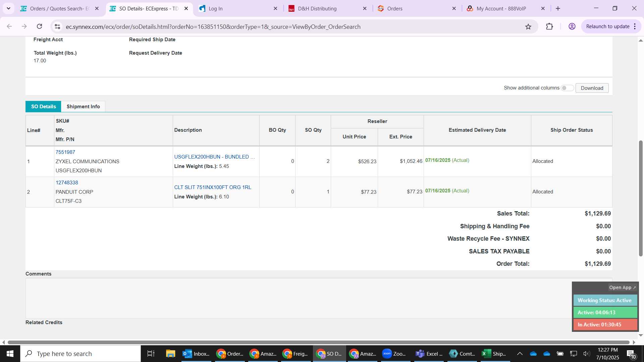
Task: Click the horizontal page scrollbar
Action: [318, 342]
